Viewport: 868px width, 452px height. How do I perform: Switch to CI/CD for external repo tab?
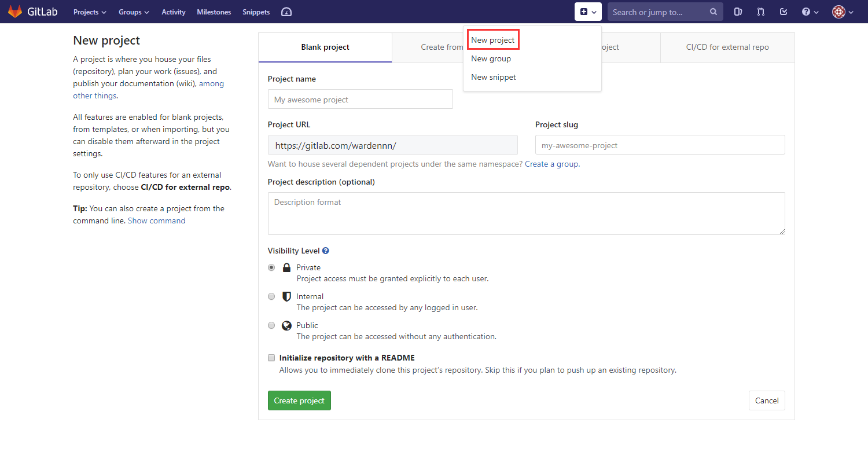(727, 47)
